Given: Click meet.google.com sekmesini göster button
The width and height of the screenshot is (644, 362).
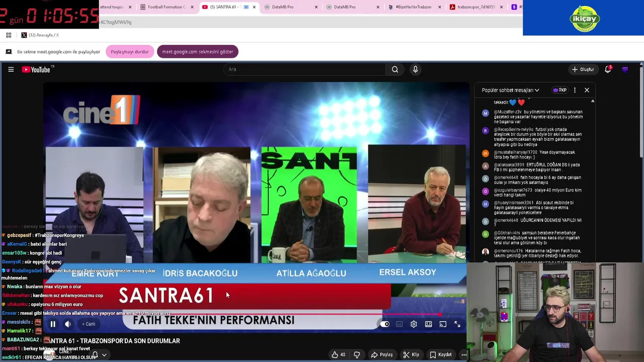Looking at the screenshot, I should click(x=197, y=52).
